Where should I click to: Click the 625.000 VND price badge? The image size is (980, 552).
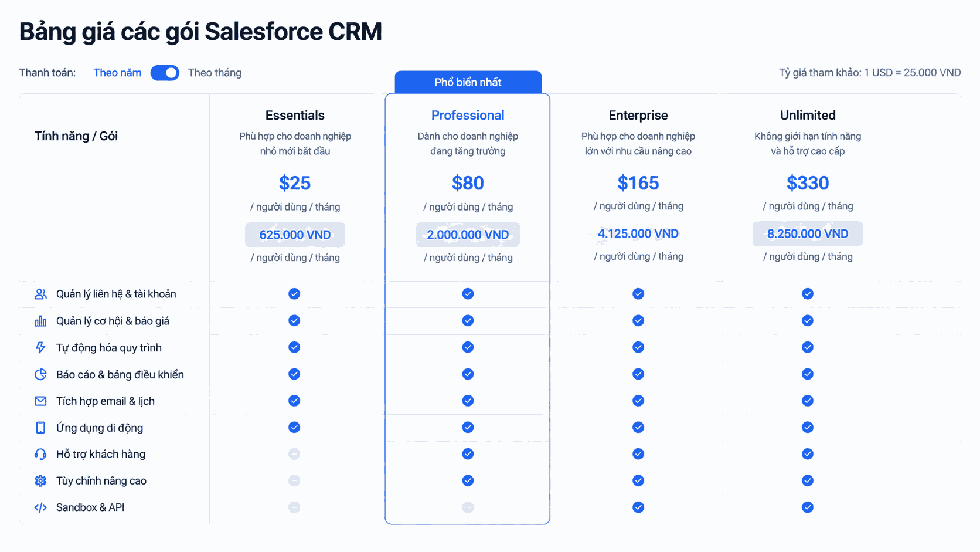pos(295,235)
